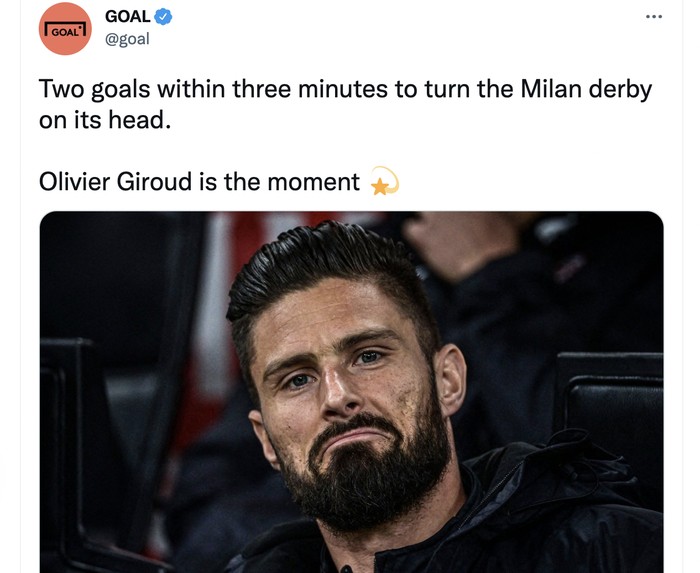Click Giroud's styled hair in the photo
The image size is (700, 573).
click(320, 265)
